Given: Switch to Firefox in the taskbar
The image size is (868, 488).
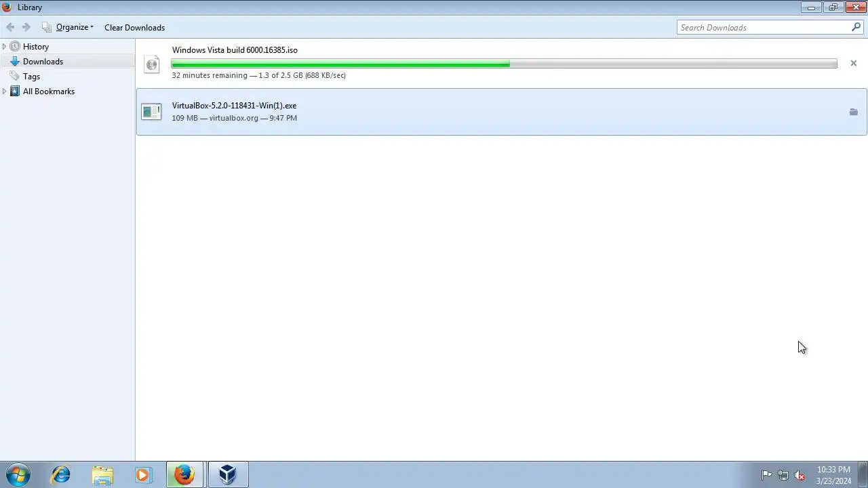Looking at the screenshot, I should (x=184, y=474).
